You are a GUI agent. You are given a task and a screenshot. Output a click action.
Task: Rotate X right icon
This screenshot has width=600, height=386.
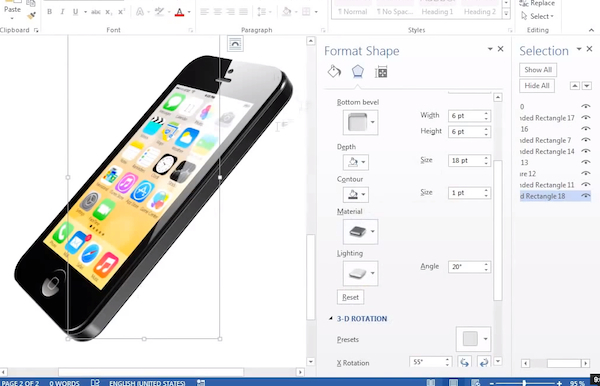pos(484,362)
